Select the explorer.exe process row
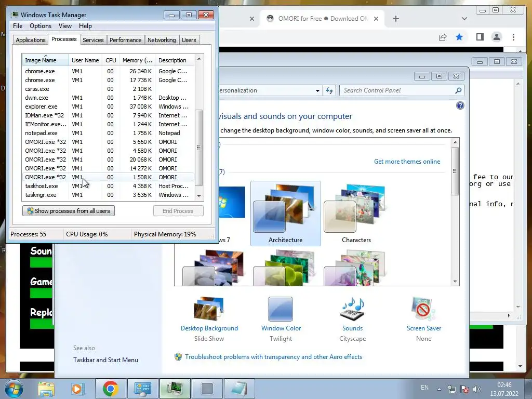The image size is (532, 399). [108, 107]
